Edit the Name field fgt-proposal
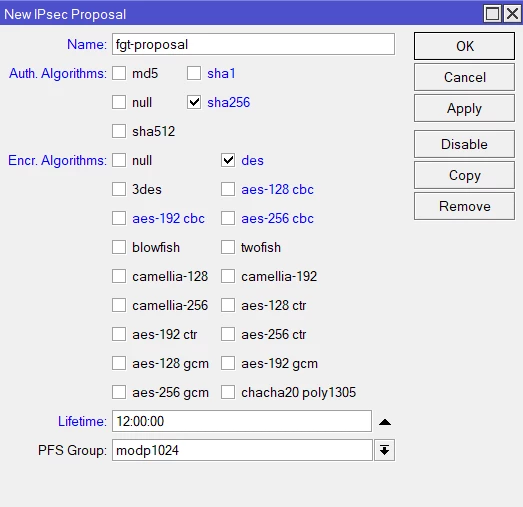523x507 pixels. 253,44
